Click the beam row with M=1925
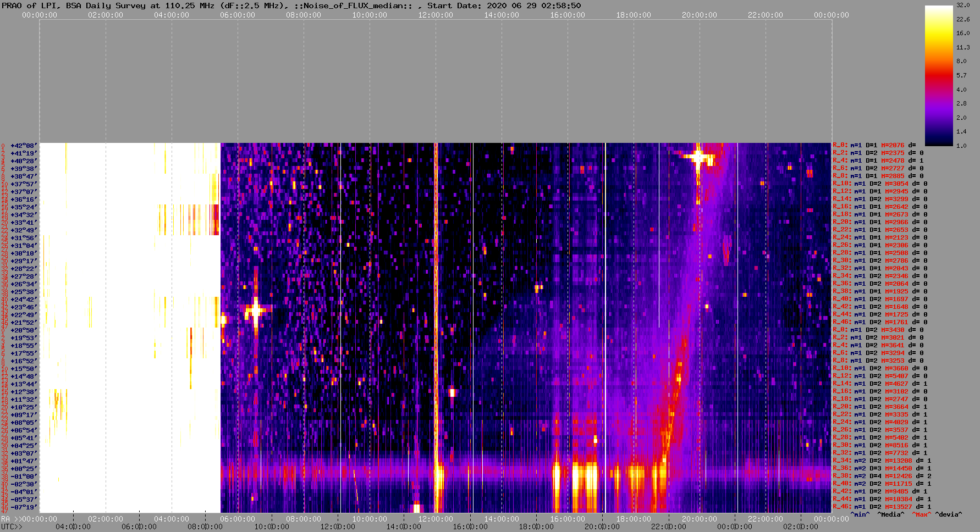Viewport: 980px width, 532px height. tap(880, 292)
